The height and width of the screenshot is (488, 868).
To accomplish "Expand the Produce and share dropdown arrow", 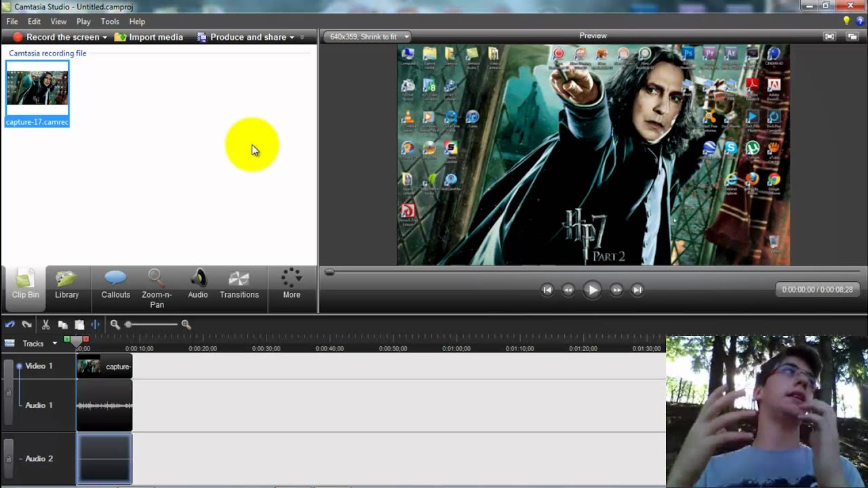I will [x=292, y=37].
